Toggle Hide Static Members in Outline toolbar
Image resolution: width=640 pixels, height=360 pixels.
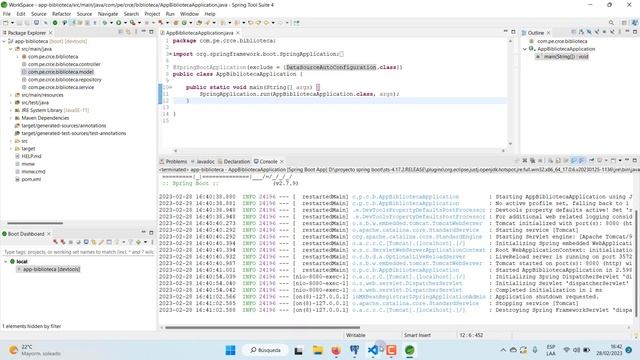tap(597, 32)
